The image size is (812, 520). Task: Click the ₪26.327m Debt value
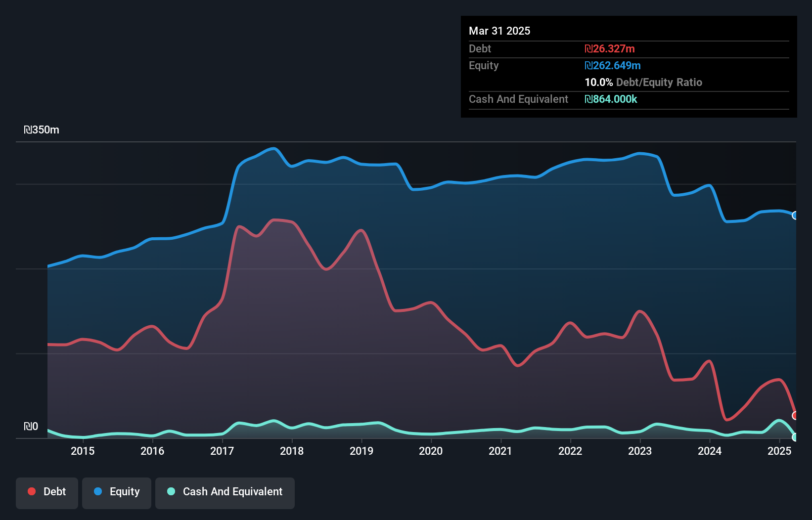(x=610, y=48)
